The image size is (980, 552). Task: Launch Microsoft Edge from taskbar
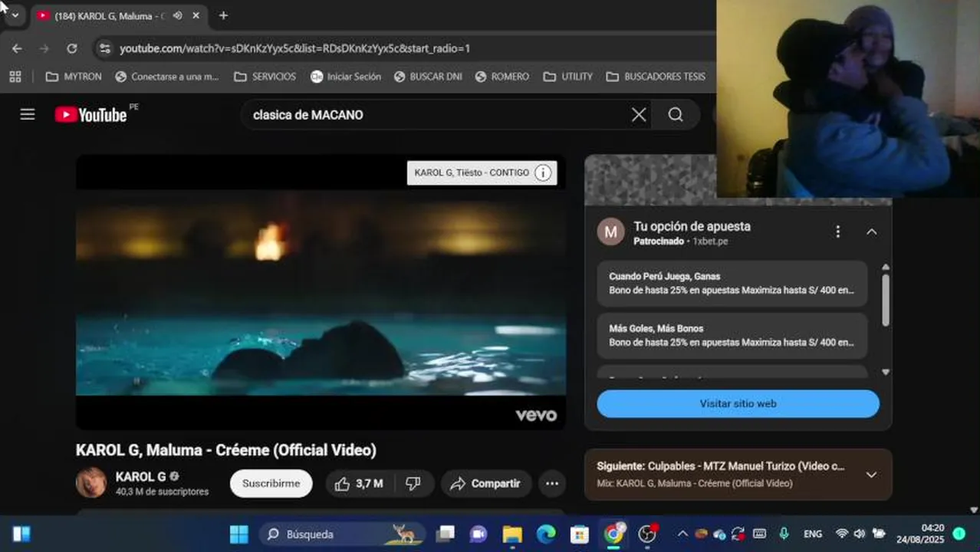[x=546, y=534]
